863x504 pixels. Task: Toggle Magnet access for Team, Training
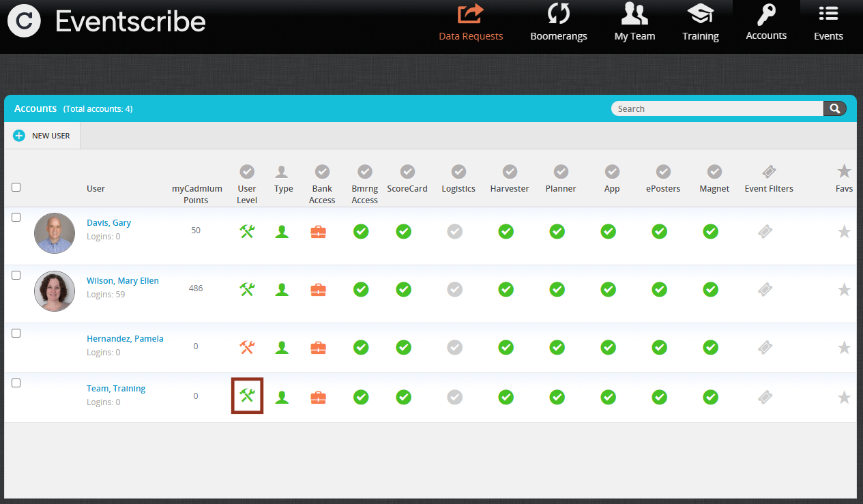coord(711,396)
